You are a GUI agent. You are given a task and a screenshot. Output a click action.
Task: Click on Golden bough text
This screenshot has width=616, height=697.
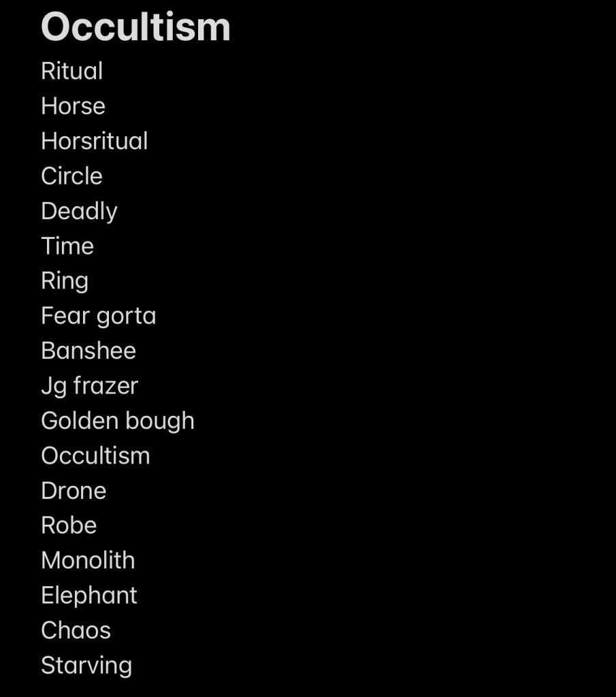118,421
